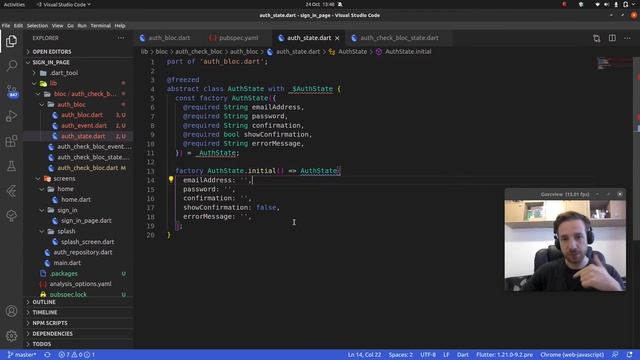The height and width of the screenshot is (360, 640).
Task: Open the Manage gear settings icon
Action: [11, 336]
